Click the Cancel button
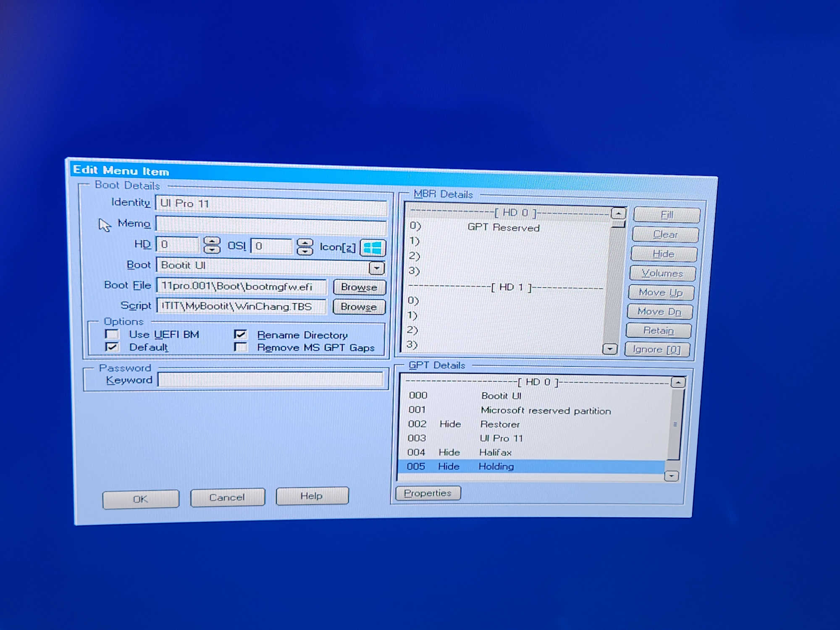This screenshot has height=630, width=840. click(x=227, y=498)
